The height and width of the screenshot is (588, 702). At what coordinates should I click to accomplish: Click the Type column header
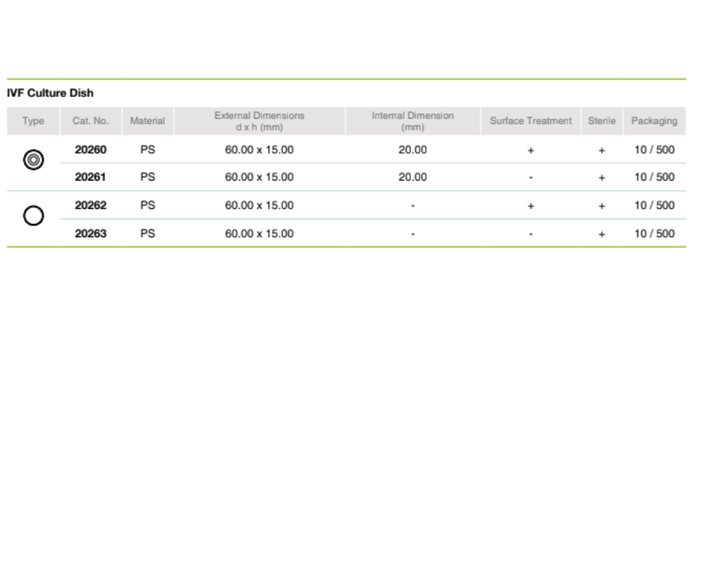pyautogui.click(x=33, y=121)
